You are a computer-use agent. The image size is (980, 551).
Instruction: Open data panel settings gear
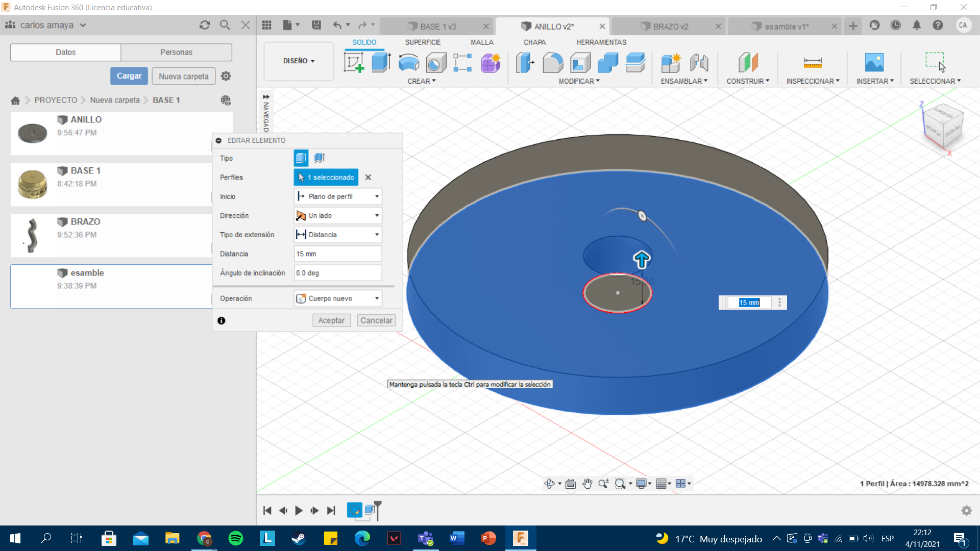pos(226,76)
